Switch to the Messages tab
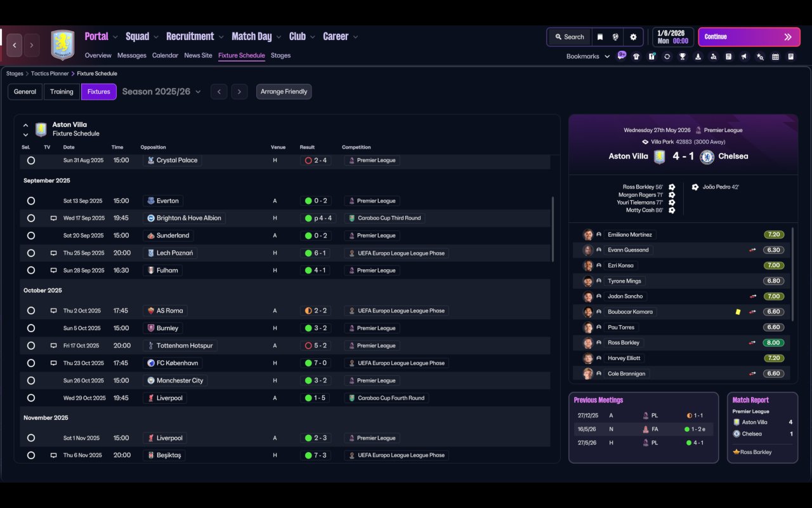The image size is (812, 508). (x=132, y=55)
